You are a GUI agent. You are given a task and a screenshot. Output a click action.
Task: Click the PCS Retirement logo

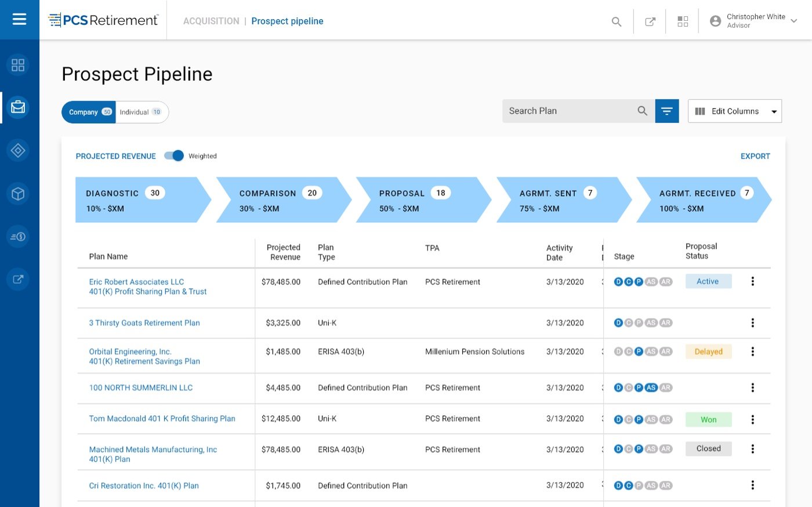click(103, 20)
